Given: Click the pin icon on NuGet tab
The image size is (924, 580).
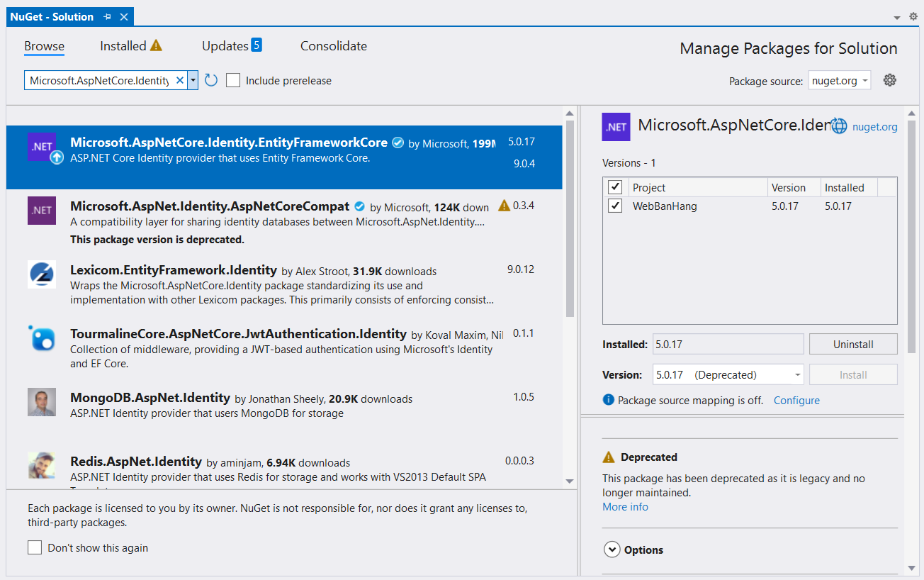Looking at the screenshot, I should 108,16.
